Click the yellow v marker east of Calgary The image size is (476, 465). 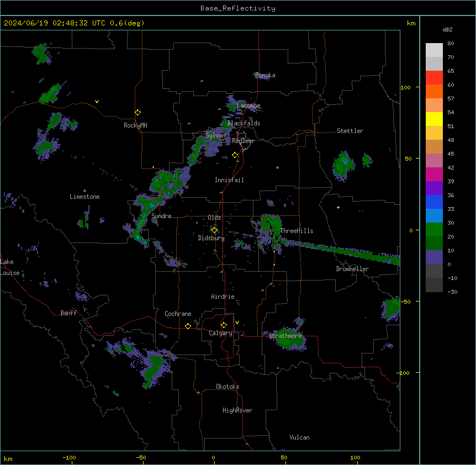tap(237, 323)
